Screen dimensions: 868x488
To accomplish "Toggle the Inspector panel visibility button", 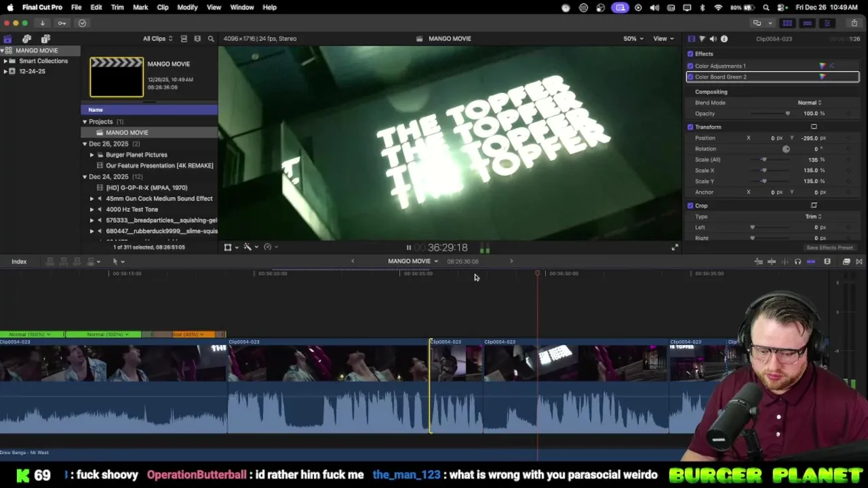I will [827, 23].
